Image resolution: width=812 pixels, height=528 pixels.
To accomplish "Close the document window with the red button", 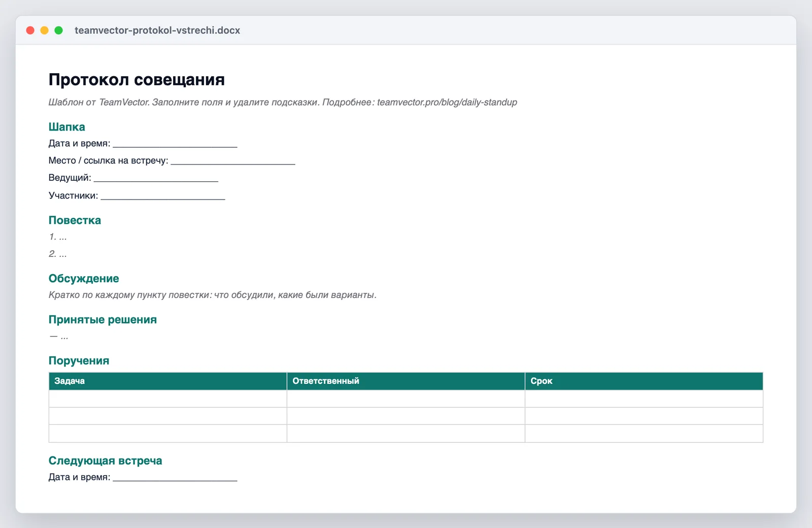I will 30,30.
